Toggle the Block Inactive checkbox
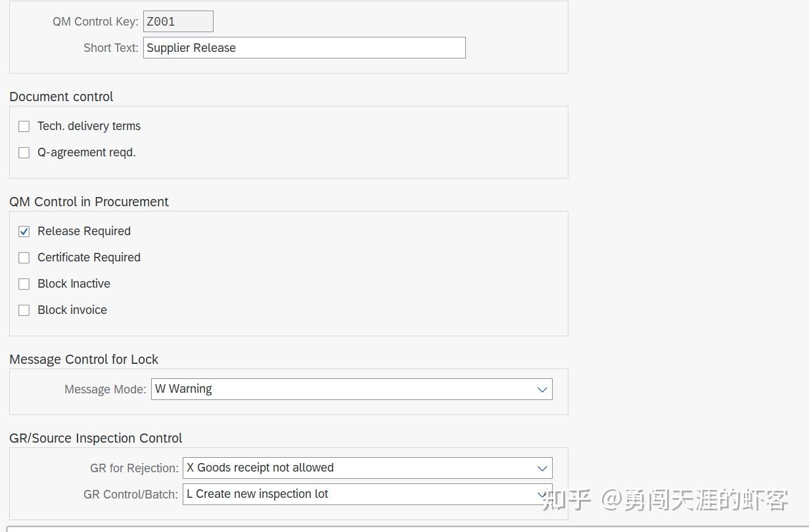 coord(24,284)
